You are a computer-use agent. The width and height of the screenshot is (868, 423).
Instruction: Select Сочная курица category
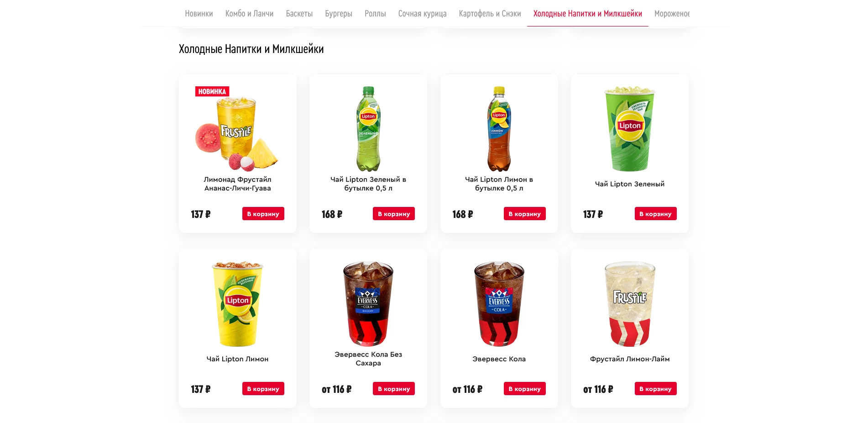[422, 14]
